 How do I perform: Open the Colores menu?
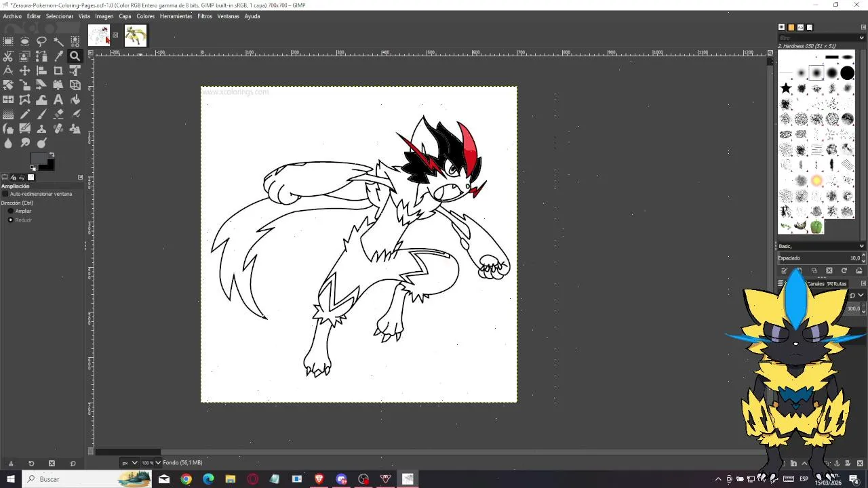click(146, 16)
